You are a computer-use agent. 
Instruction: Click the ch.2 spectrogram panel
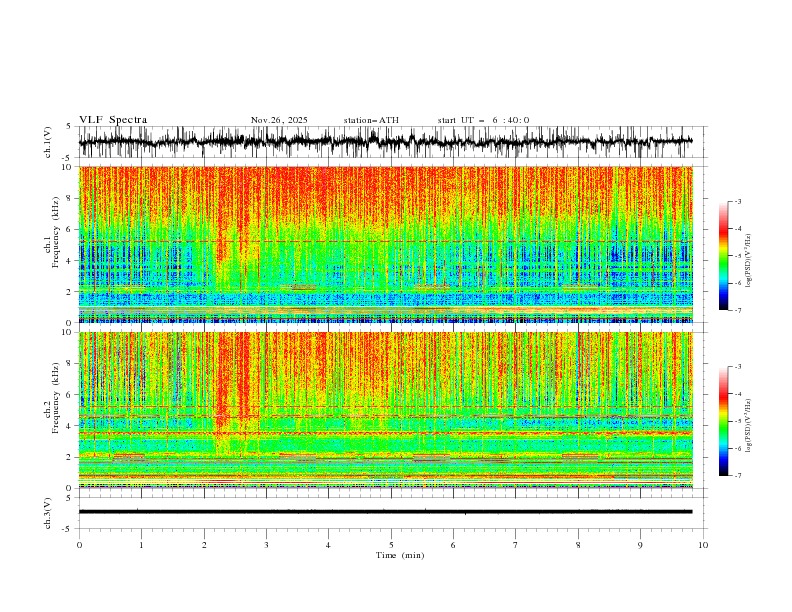pyautogui.click(x=386, y=410)
